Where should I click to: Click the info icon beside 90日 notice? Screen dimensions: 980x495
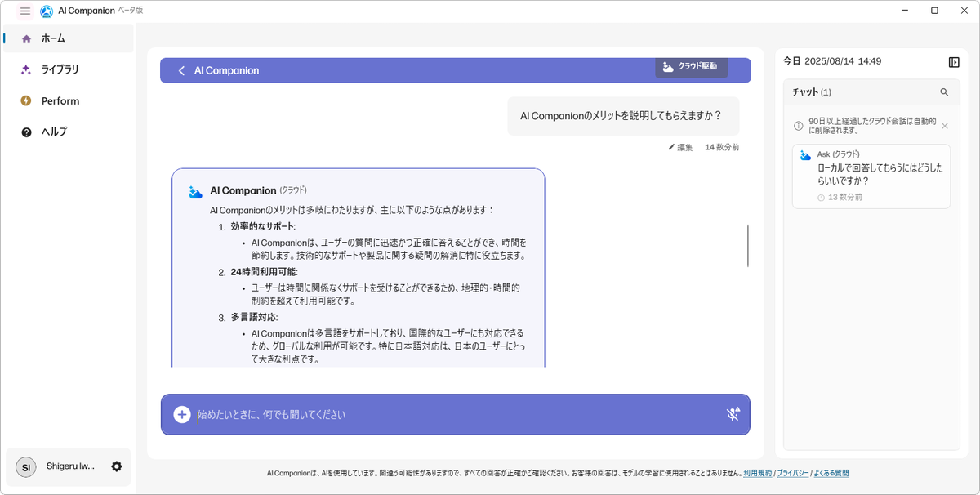coord(799,126)
